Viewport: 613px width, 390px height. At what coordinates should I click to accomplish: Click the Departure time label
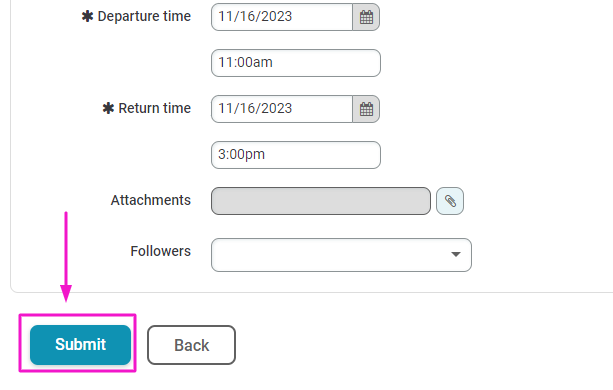pos(144,16)
